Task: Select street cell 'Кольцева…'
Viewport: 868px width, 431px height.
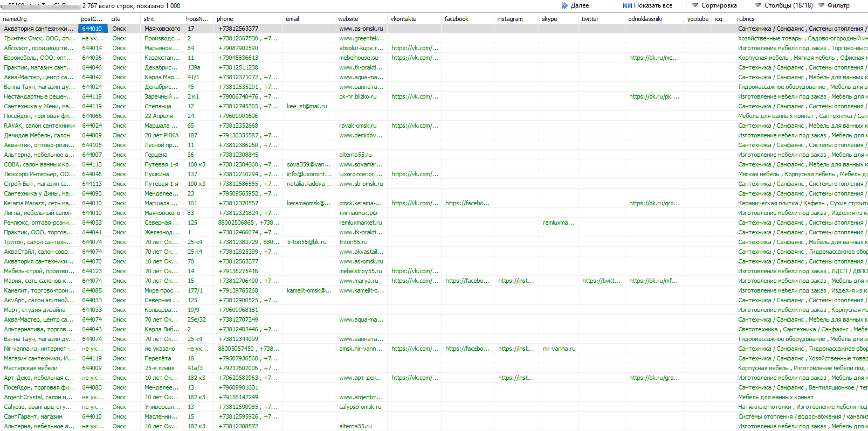Action: click(162, 310)
